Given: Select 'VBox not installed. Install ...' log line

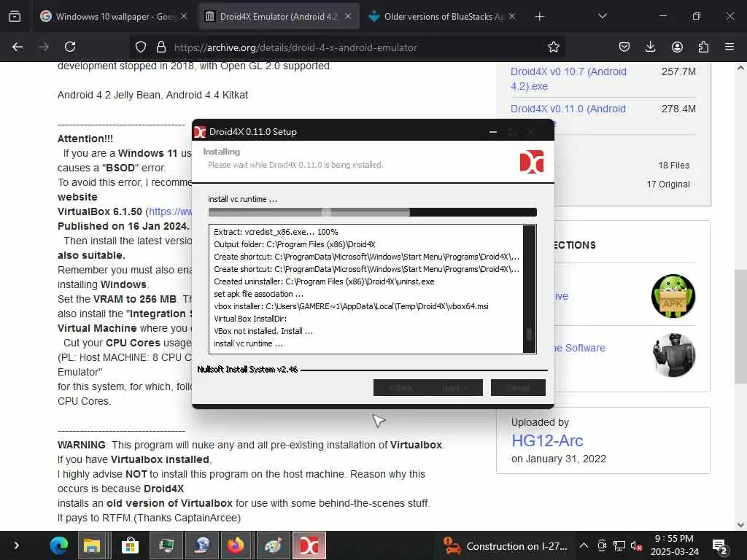Looking at the screenshot, I should (263, 331).
